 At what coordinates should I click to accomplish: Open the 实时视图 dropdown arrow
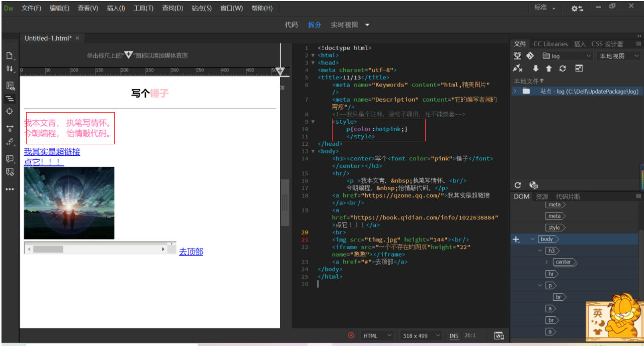[367, 25]
